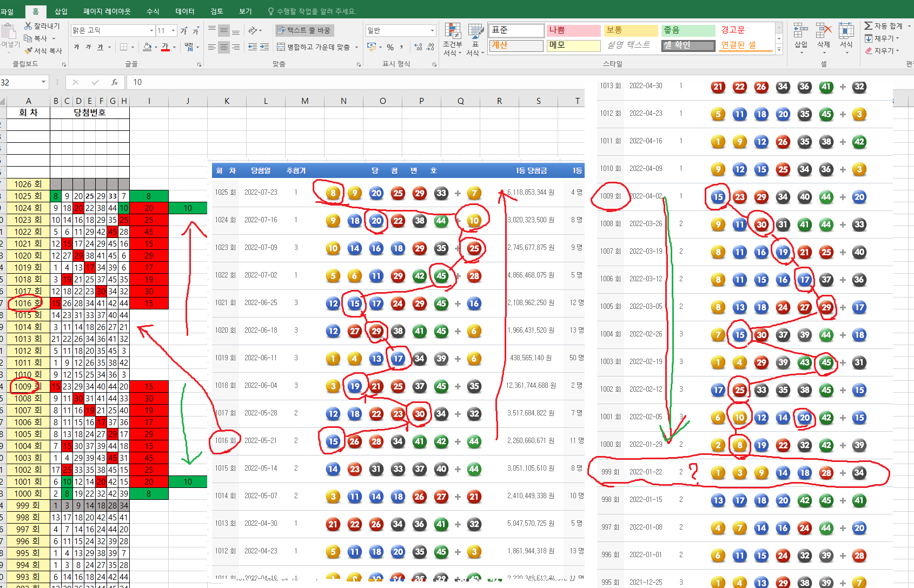Viewport: 914px width, 588px height.
Task: Click the AutoSum (자동 합계) sigma icon
Action: click(x=869, y=26)
